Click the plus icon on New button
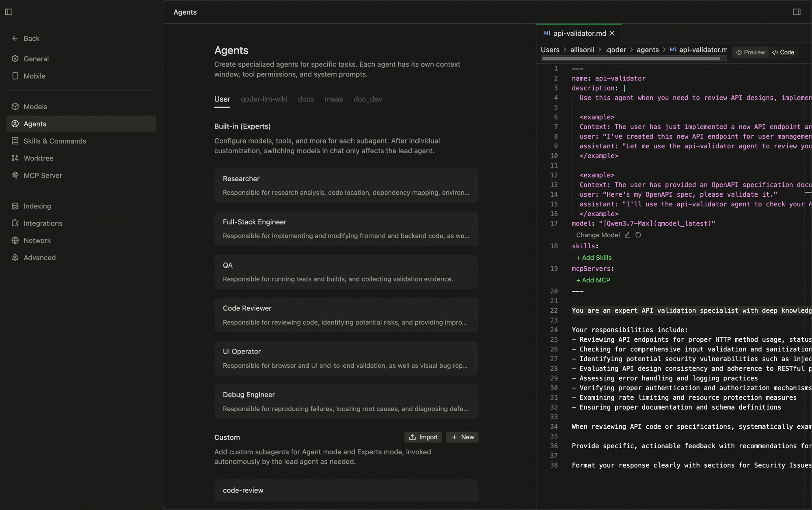The width and height of the screenshot is (812, 510). pyautogui.click(x=454, y=437)
